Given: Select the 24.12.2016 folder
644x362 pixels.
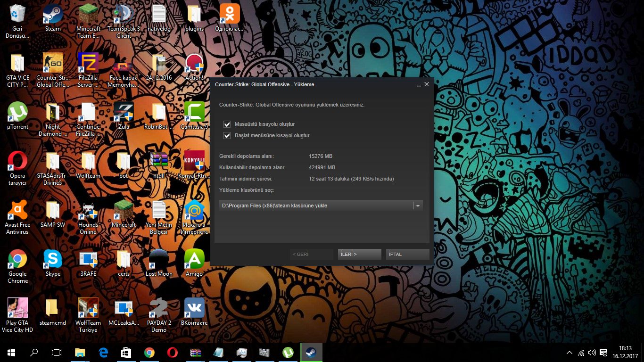Looking at the screenshot, I should coord(159,67).
